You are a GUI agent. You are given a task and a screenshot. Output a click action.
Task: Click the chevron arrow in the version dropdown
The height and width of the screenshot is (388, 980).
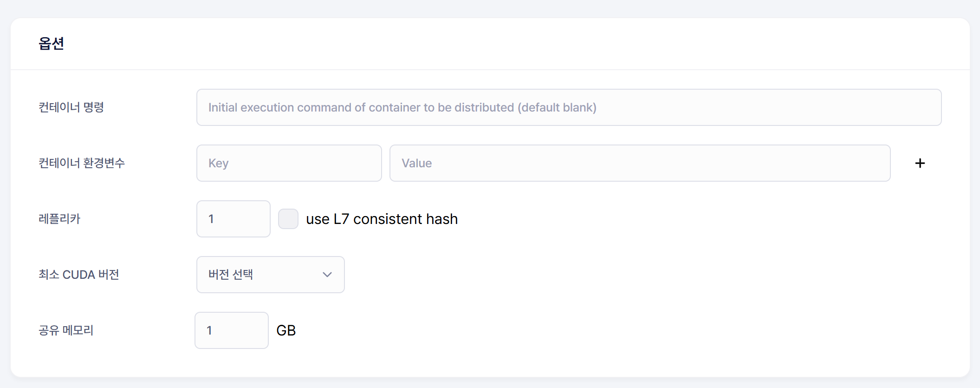[327, 275]
